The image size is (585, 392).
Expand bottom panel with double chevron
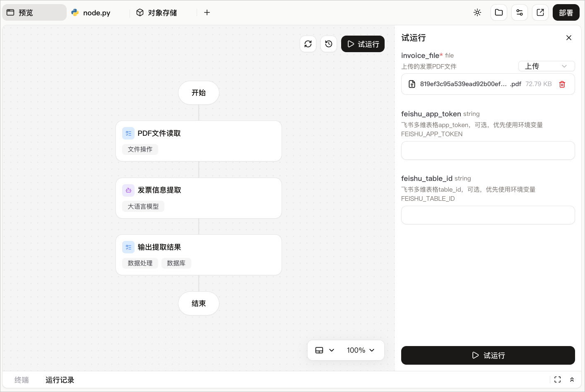pos(572,380)
